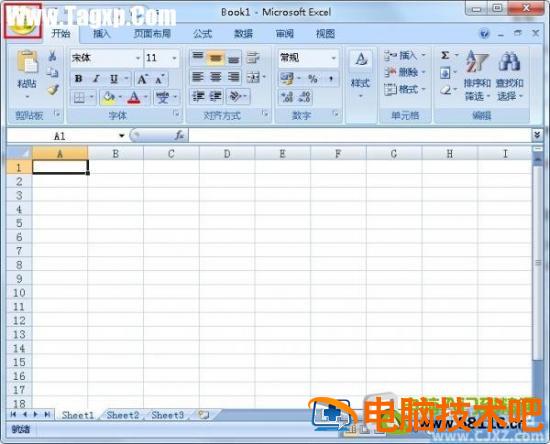Image resolution: width=550 pixels, height=444 pixels.
Task: Select the Cut scissors icon
Action: tap(52, 56)
